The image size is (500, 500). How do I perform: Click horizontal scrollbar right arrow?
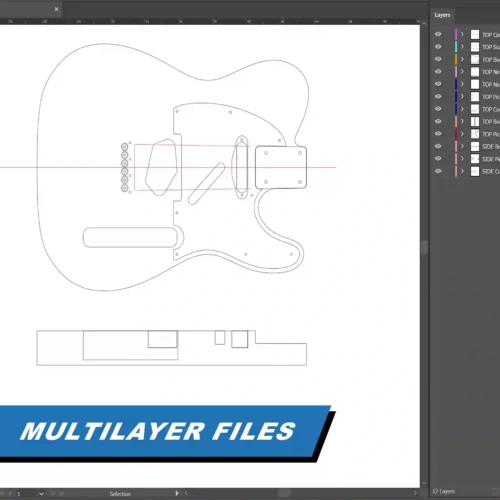(415, 493)
